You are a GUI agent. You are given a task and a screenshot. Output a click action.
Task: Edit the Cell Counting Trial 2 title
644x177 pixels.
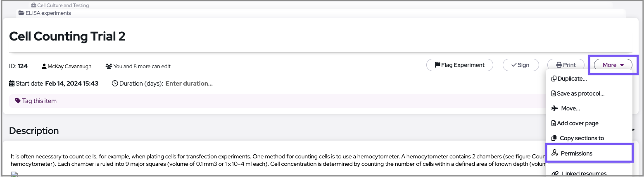click(x=67, y=36)
